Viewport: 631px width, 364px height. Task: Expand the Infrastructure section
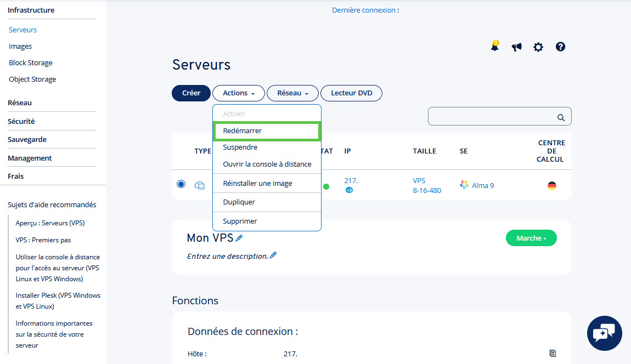(31, 10)
